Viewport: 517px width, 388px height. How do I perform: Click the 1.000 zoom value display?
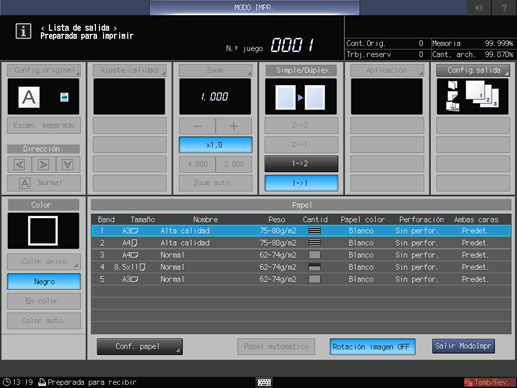click(215, 97)
